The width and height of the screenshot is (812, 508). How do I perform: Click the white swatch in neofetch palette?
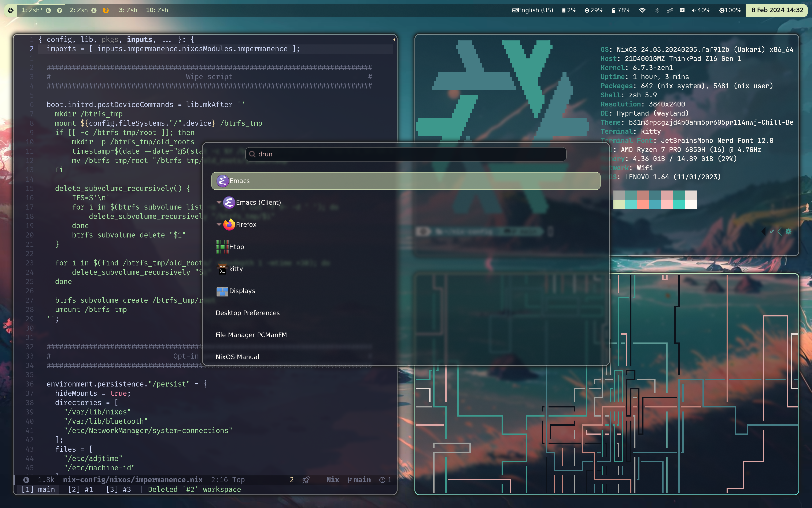pyautogui.click(x=691, y=204)
